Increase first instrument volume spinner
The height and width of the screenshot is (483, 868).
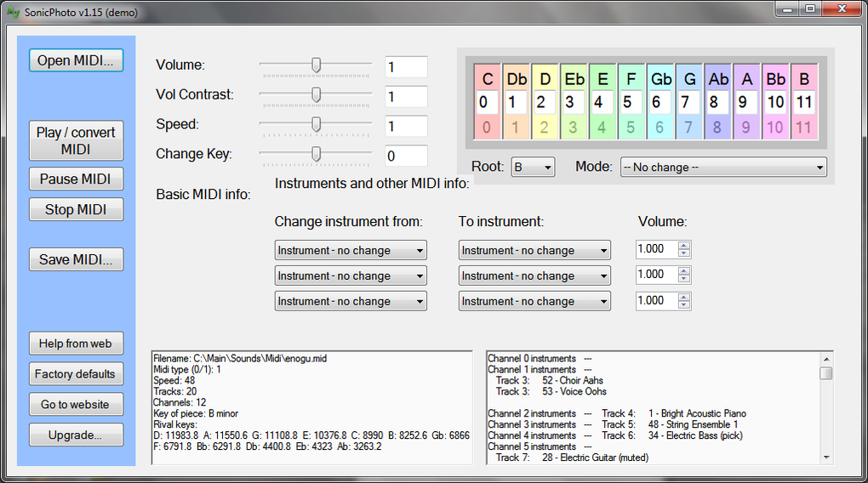point(684,246)
